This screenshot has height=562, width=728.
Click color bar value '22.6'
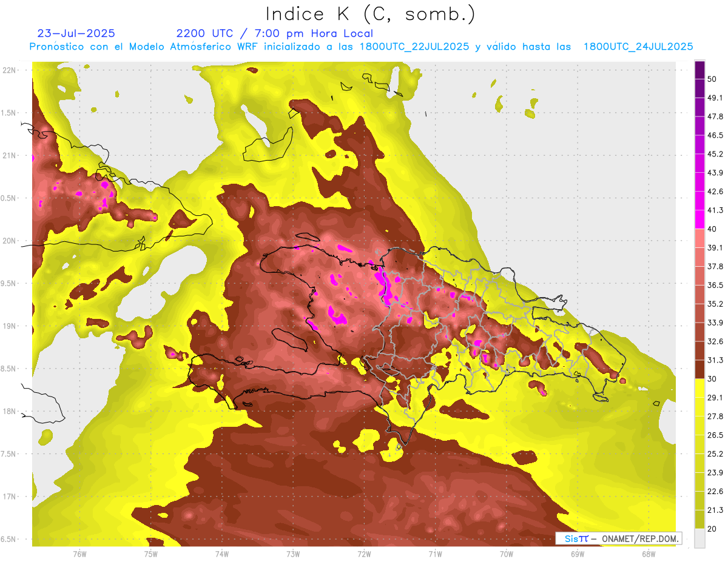point(715,491)
